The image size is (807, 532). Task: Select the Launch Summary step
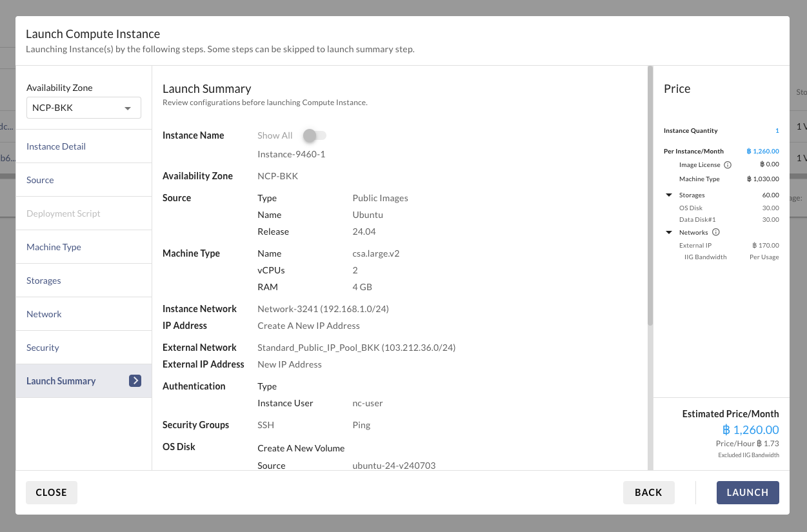tap(61, 381)
